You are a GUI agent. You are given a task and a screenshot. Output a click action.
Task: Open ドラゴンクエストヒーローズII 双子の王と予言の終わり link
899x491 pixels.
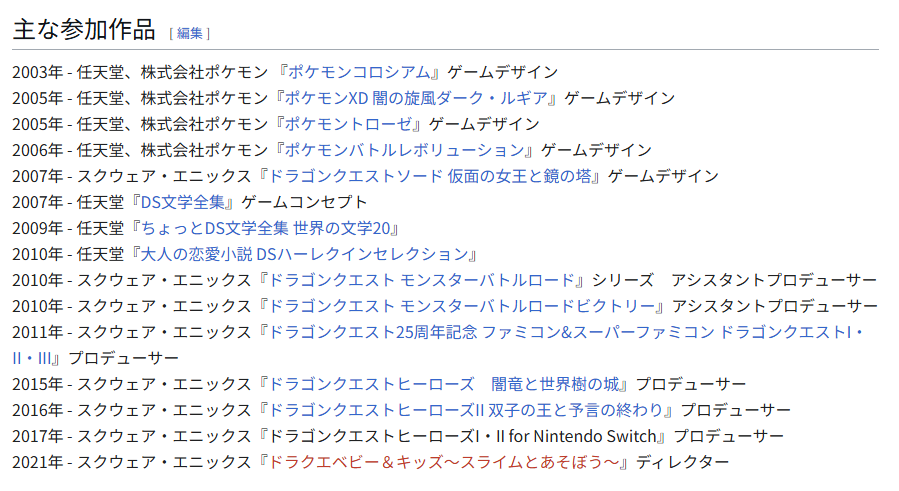click(x=467, y=410)
